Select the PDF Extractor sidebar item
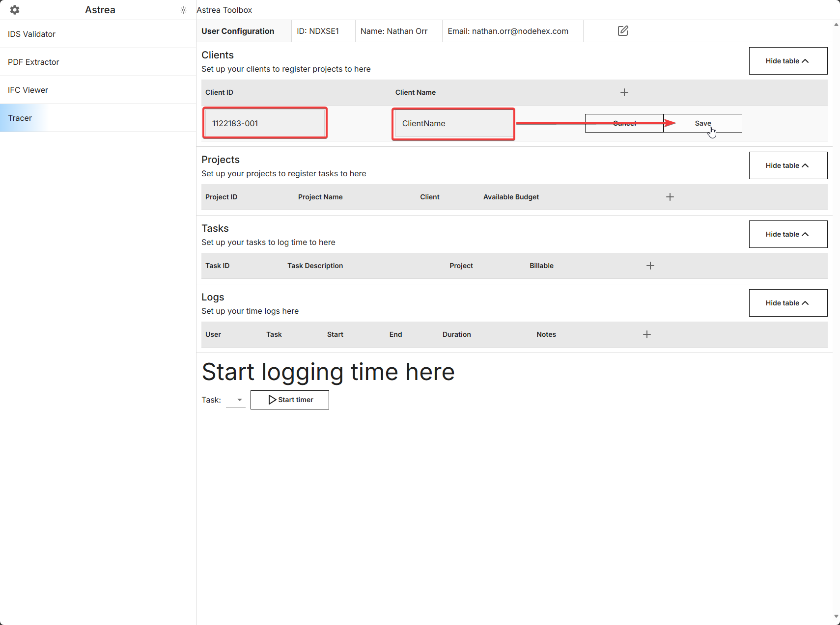The width and height of the screenshot is (840, 625). pyautogui.click(x=33, y=62)
